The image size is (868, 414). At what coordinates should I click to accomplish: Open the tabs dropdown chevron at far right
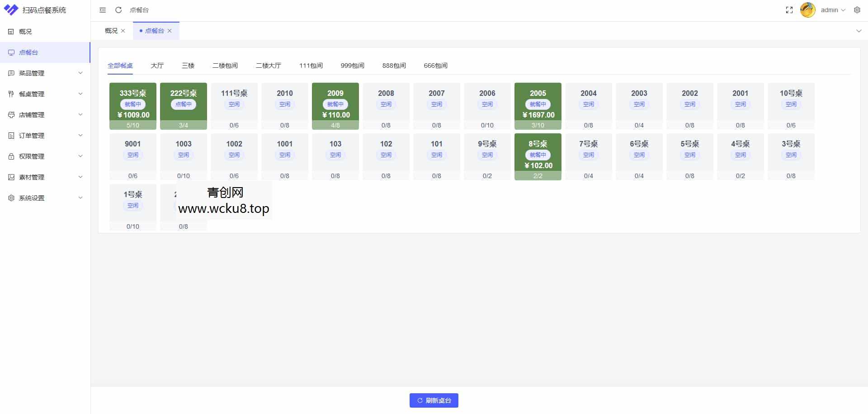point(859,31)
